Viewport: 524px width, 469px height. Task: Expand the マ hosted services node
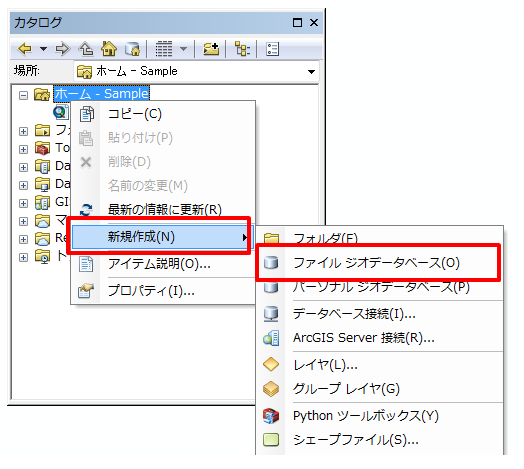(23, 221)
